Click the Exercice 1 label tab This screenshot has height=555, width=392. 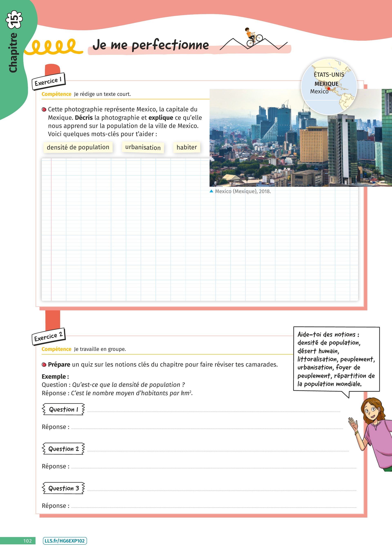tap(48, 82)
